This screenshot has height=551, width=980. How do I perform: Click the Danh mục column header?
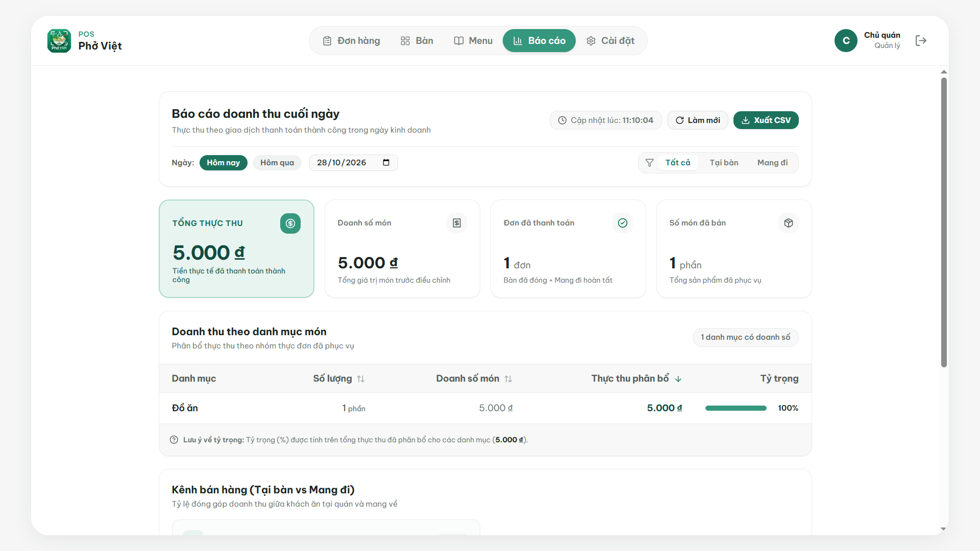click(x=194, y=379)
